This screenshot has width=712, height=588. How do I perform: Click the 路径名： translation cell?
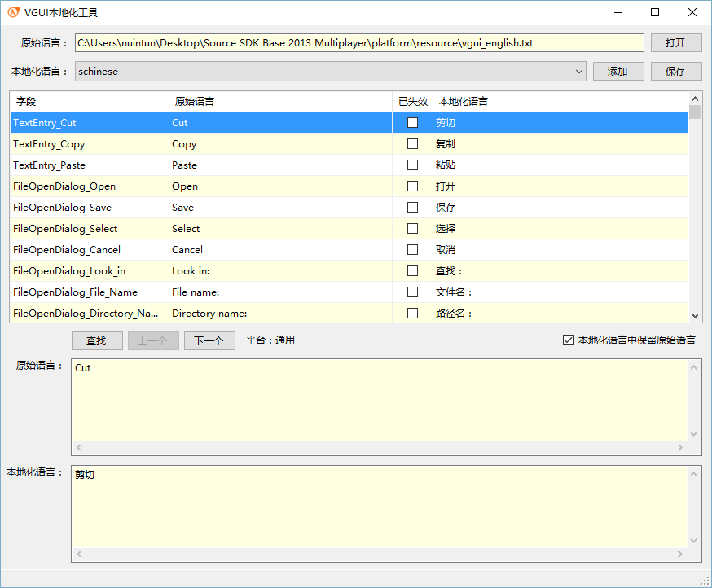pyautogui.click(x=560, y=314)
